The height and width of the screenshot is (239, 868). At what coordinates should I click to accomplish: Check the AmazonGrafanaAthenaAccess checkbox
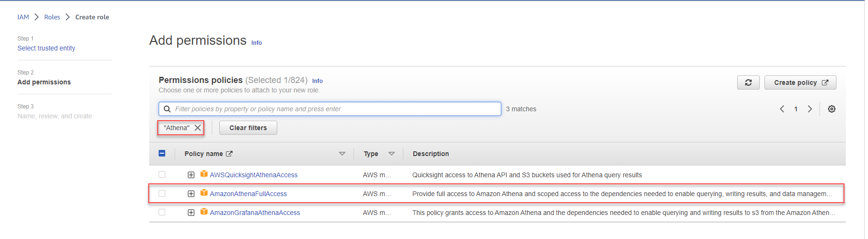tap(162, 212)
